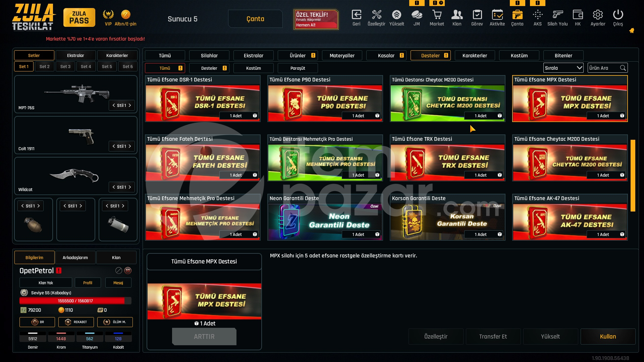Click the large Çanta header button
This screenshot has height=362, width=644.
pos(256,19)
